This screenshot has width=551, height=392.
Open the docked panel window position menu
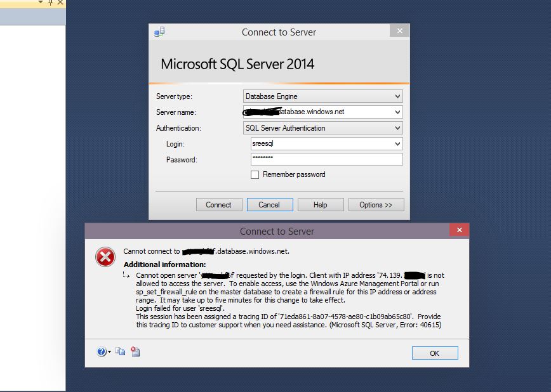click(41, 3)
